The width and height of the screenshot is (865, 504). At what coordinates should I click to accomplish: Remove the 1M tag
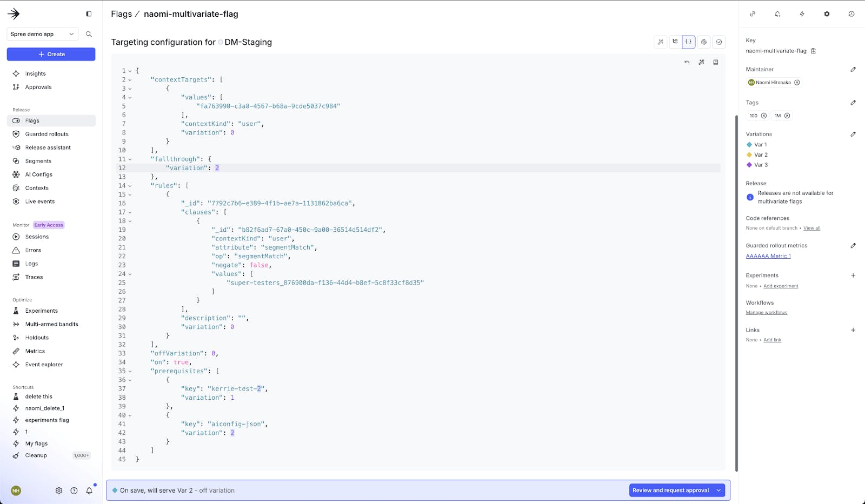(787, 116)
